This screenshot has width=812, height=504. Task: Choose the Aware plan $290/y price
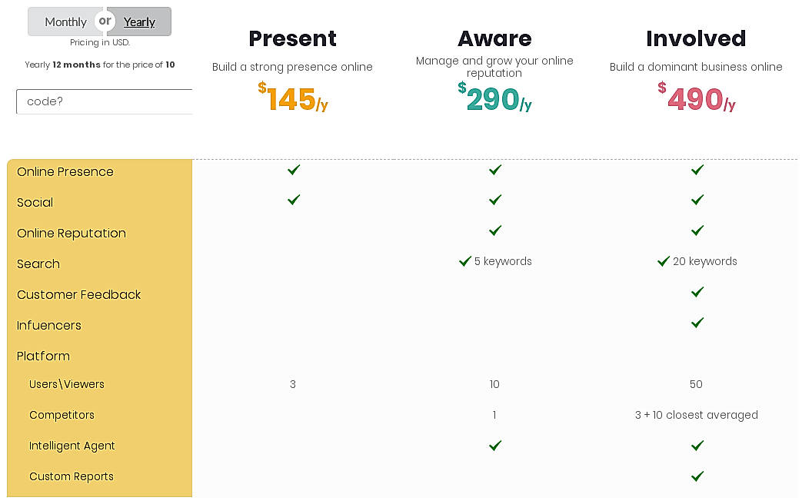494,99
